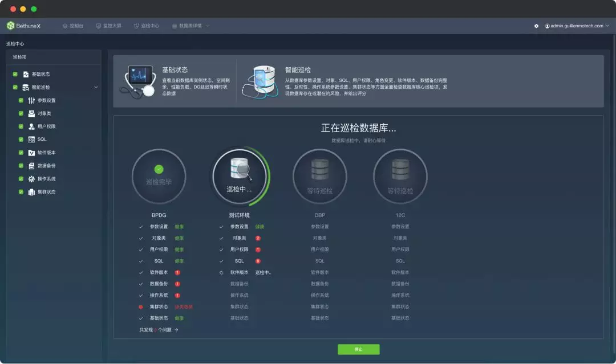This screenshot has width=616, height=364.
Task: Click the 对象类 tray icon in sidebar
Action: [31, 113]
